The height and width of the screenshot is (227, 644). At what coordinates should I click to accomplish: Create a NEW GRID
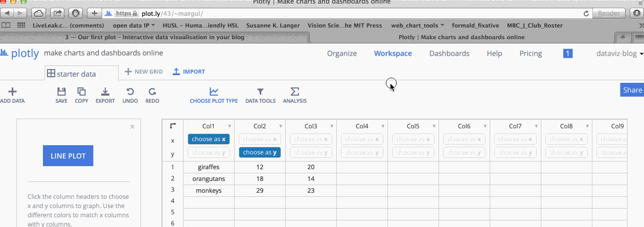[144, 72]
